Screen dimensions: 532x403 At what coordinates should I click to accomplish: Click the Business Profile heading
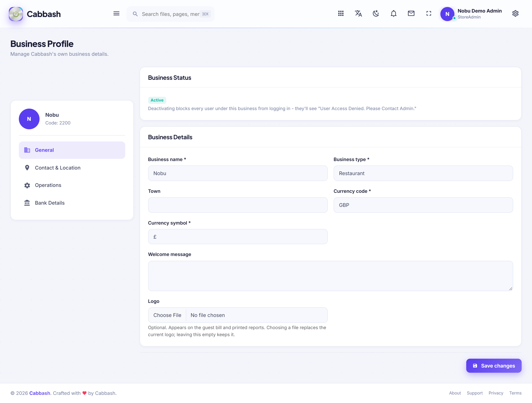(x=42, y=44)
